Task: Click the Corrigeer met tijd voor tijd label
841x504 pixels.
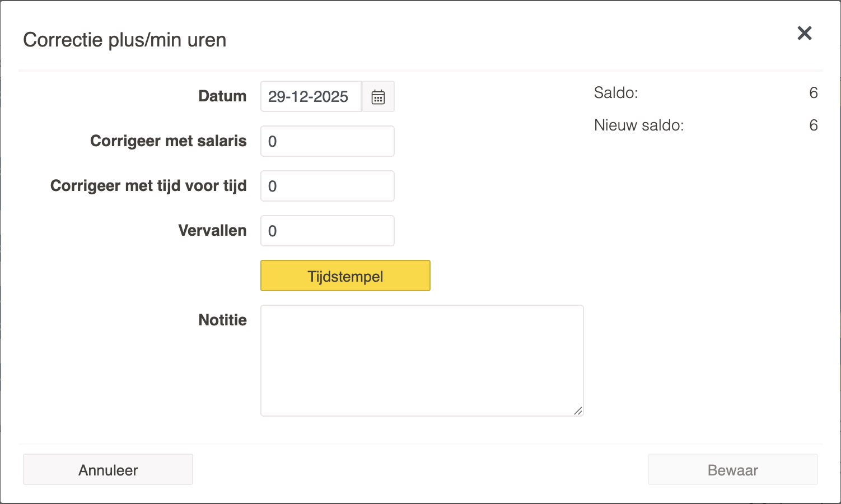Action: coord(148,186)
